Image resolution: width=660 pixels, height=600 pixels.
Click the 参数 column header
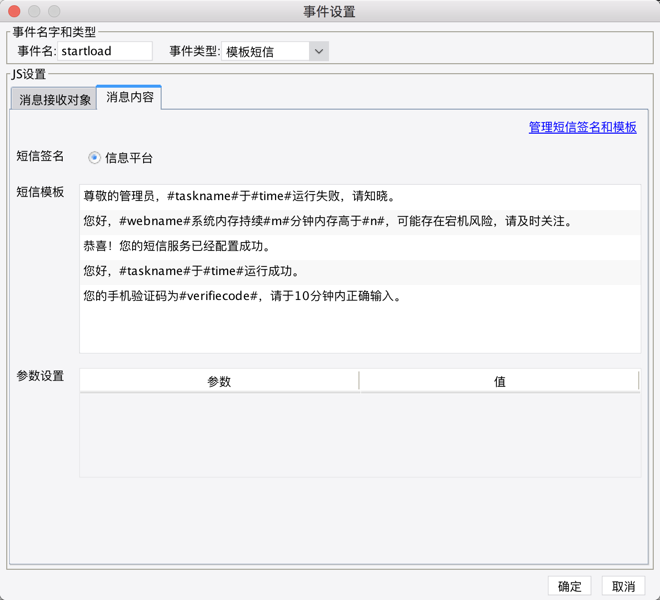[219, 381]
